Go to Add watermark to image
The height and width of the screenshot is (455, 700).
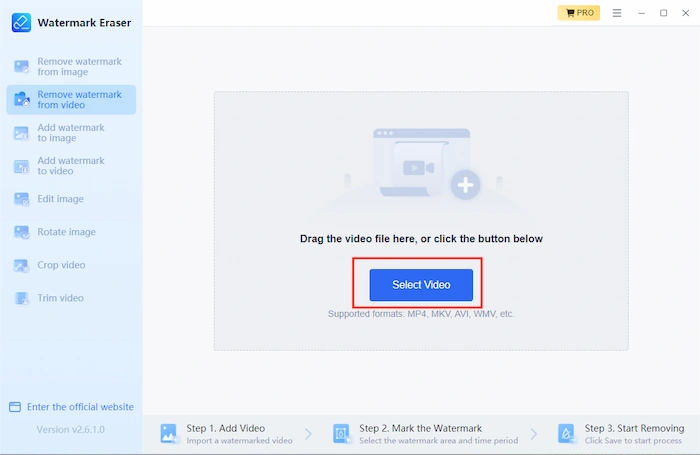point(71,133)
